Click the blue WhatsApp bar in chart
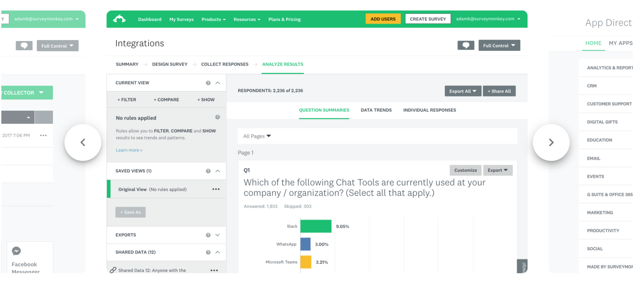This screenshot has width=644, height=287. (306, 244)
